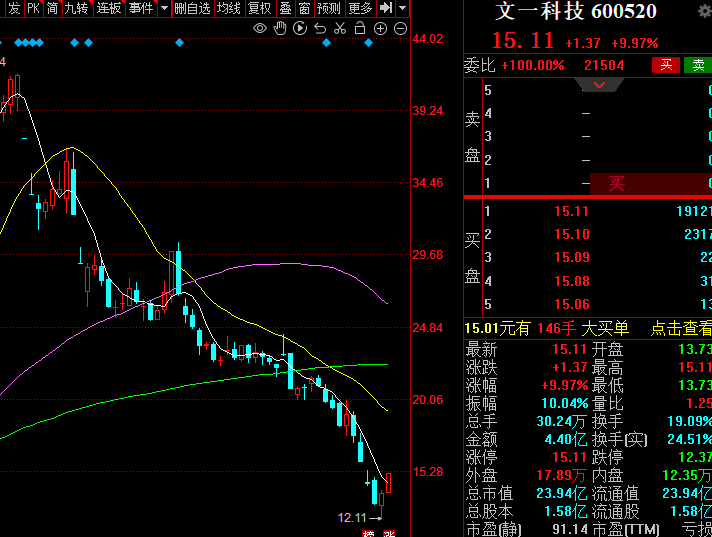Click 点击查看 link for big orders
This screenshot has width=712, height=537.
pos(681,328)
